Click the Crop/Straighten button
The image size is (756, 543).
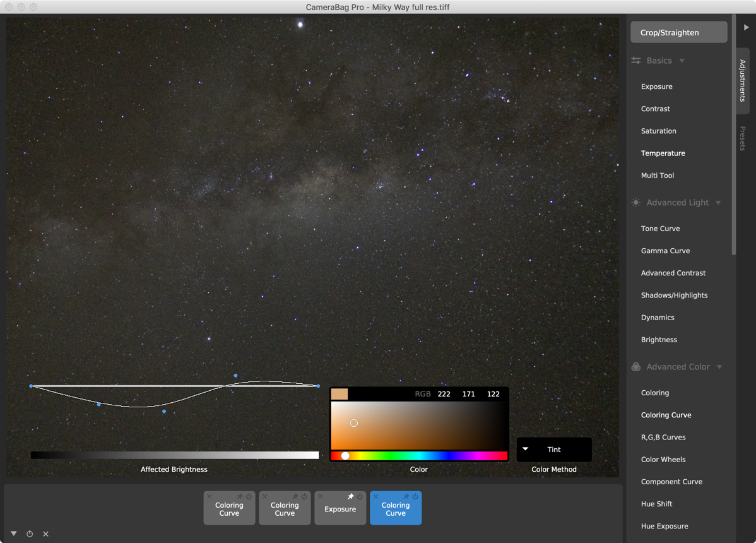click(678, 32)
